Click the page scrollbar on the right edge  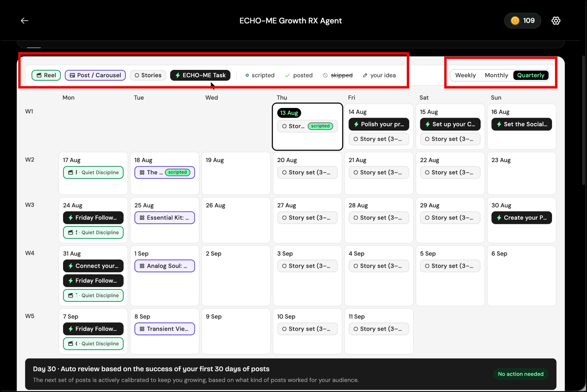(584, 120)
